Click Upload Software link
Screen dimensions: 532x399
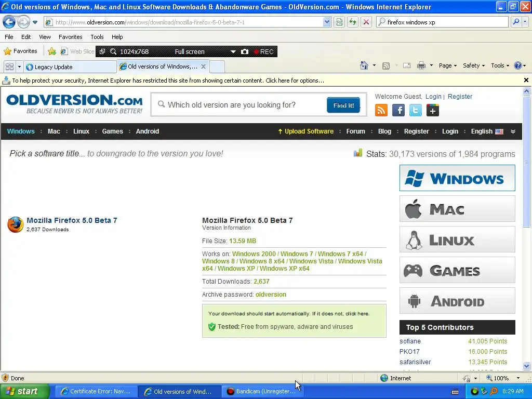click(305, 131)
